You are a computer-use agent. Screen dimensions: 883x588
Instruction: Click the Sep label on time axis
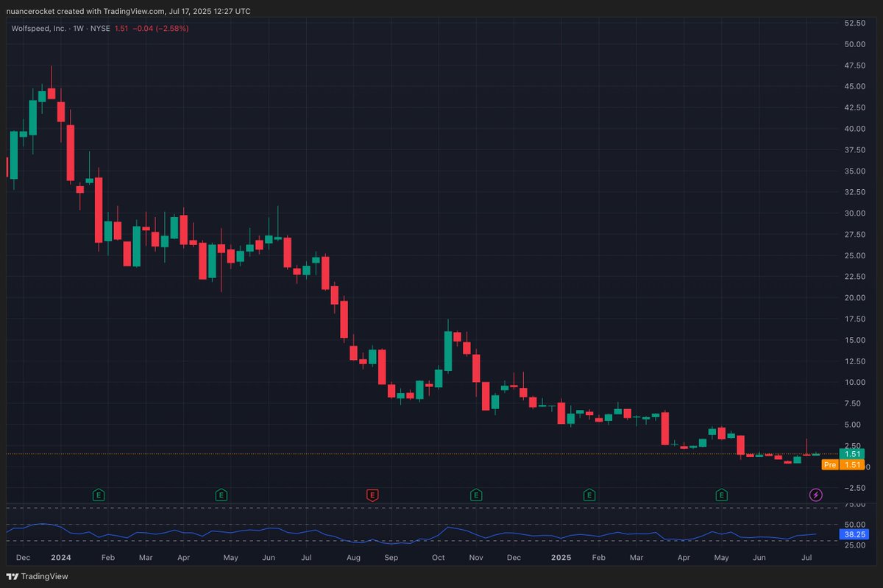pyautogui.click(x=391, y=559)
